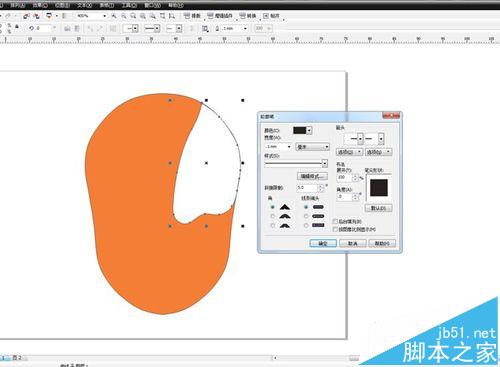Click the second labeled toolbar button after zoom icons

[220, 16]
